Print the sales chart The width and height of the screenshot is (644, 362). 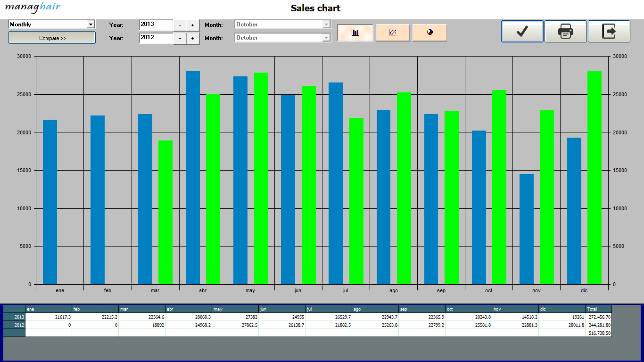pos(565,32)
